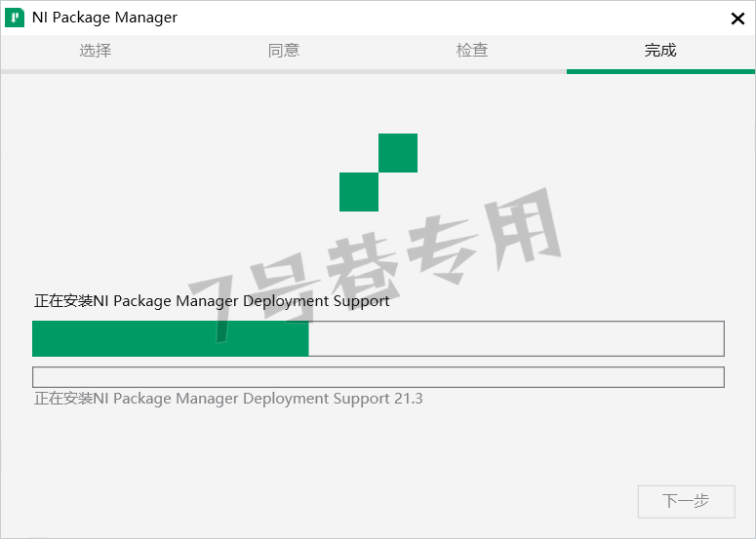Click the black 正在安装 status text above the bars

pos(212,301)
